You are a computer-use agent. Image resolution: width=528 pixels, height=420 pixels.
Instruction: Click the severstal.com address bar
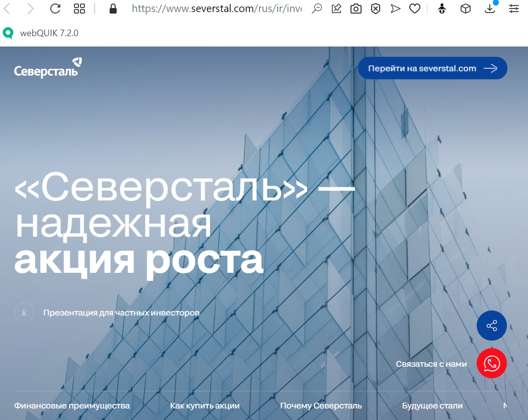click(x=217, y=9)
